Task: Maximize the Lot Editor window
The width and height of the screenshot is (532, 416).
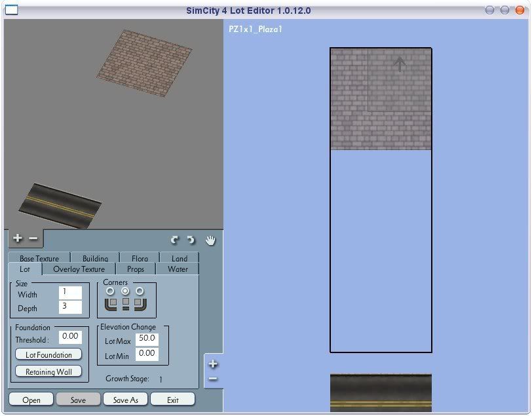Action: tap(504, 10)
